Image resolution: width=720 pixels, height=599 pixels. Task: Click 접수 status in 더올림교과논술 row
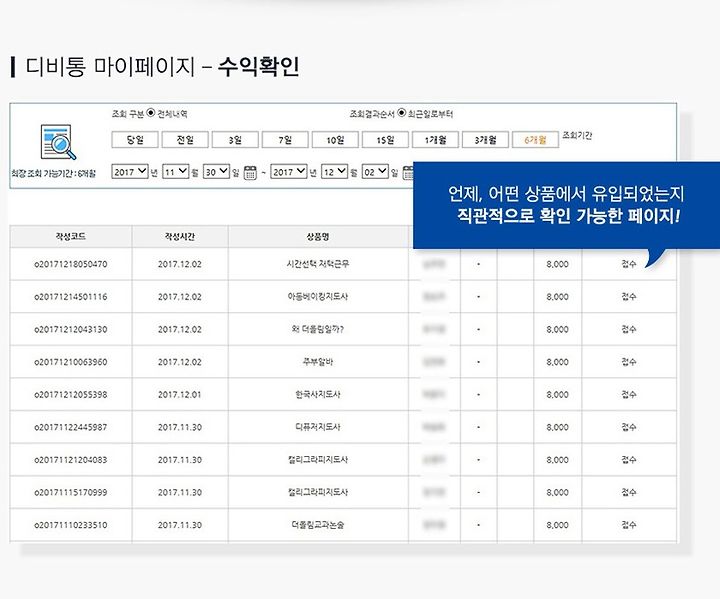(x=629, y=525)
